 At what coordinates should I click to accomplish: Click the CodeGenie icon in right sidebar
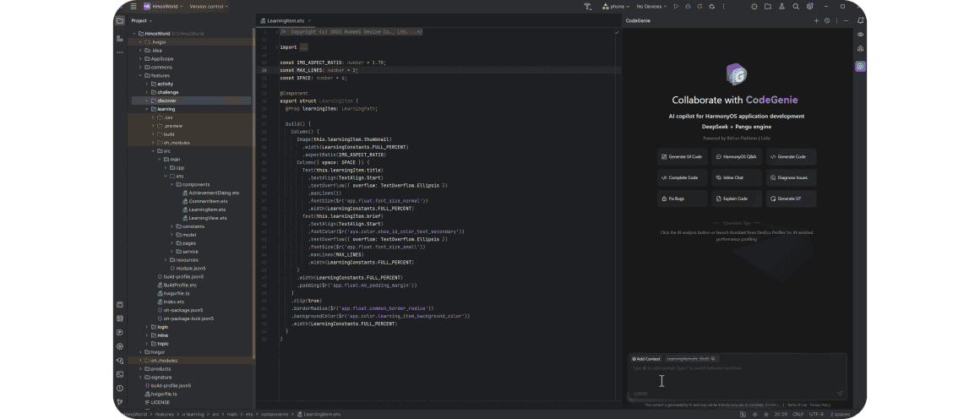coord(860,66)
